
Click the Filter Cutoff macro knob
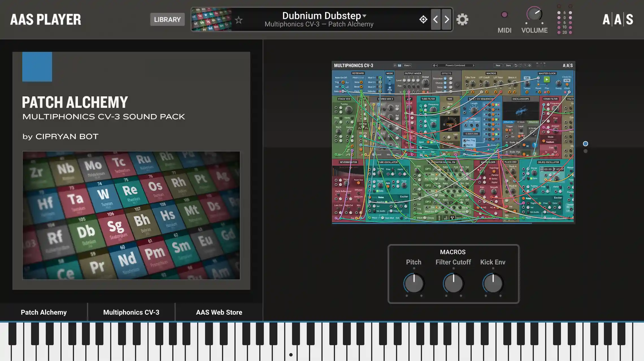pyautogui.click(x=453, y=283)
